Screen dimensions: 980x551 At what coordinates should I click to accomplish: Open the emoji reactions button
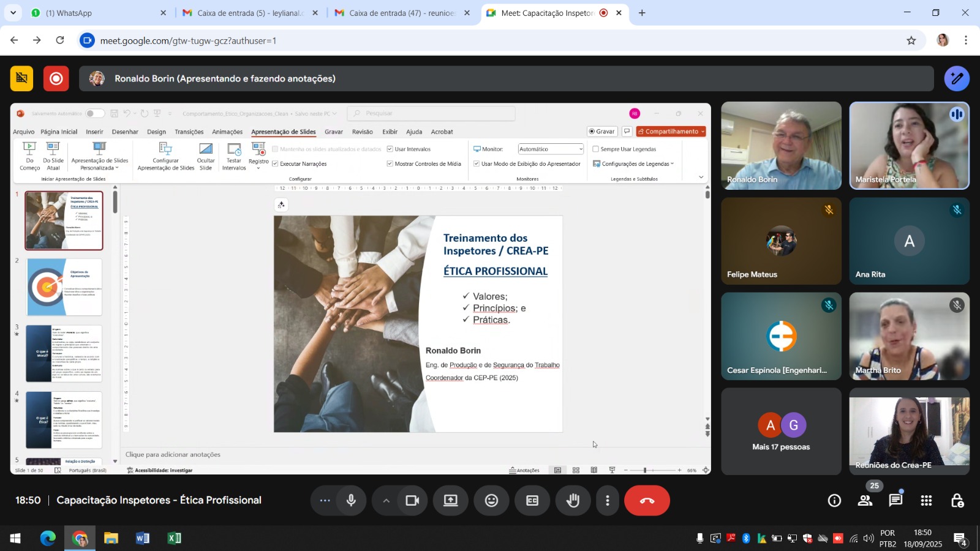(491, 501)
